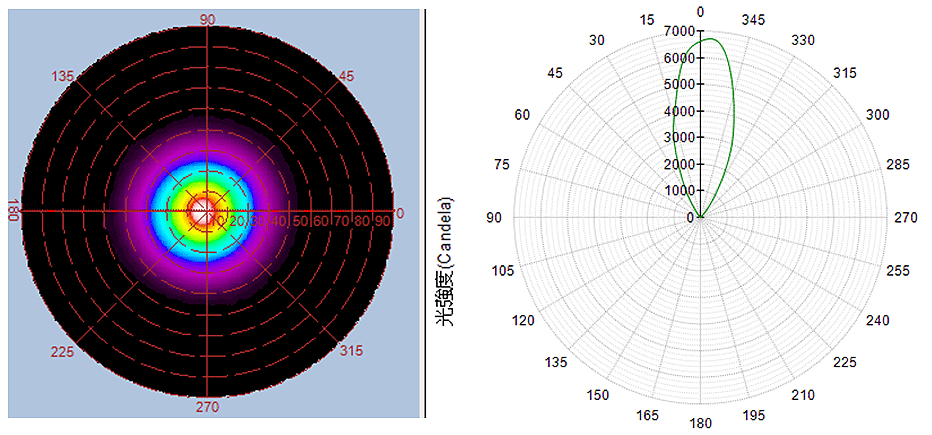932x435 pixels.
Task: Click the 135 angle label on intensity map
Action: pyautogui.click(x=63, y=76)
